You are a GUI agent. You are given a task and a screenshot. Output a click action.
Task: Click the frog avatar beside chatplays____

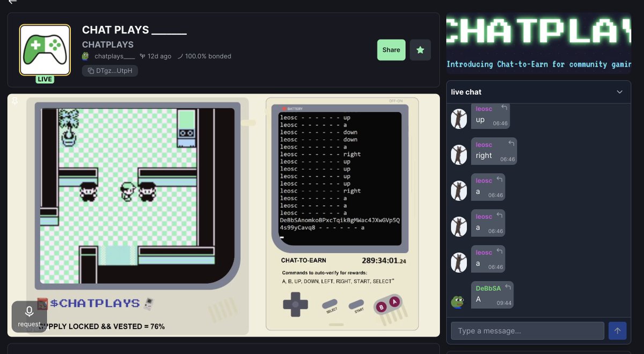(x=85, y=56)
